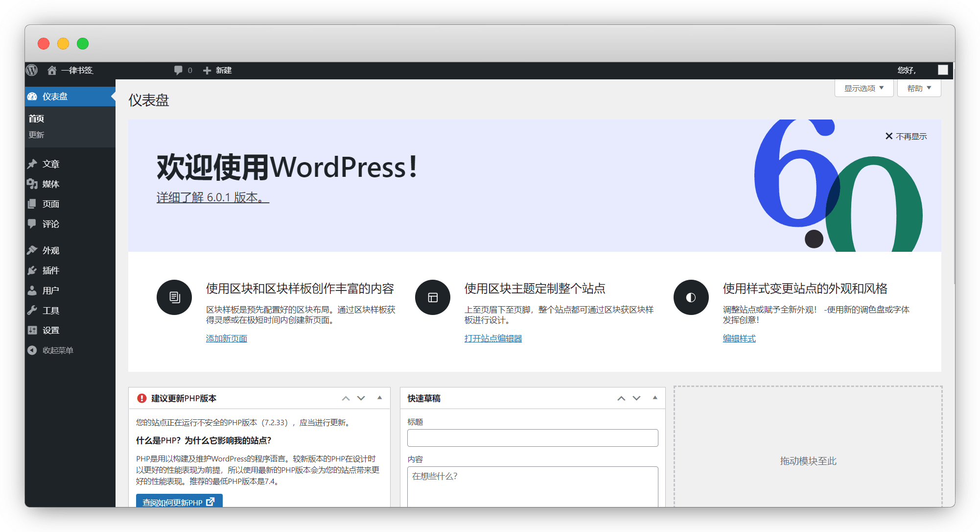Collapse the 快速草稿 panel

tap(655, 398)
